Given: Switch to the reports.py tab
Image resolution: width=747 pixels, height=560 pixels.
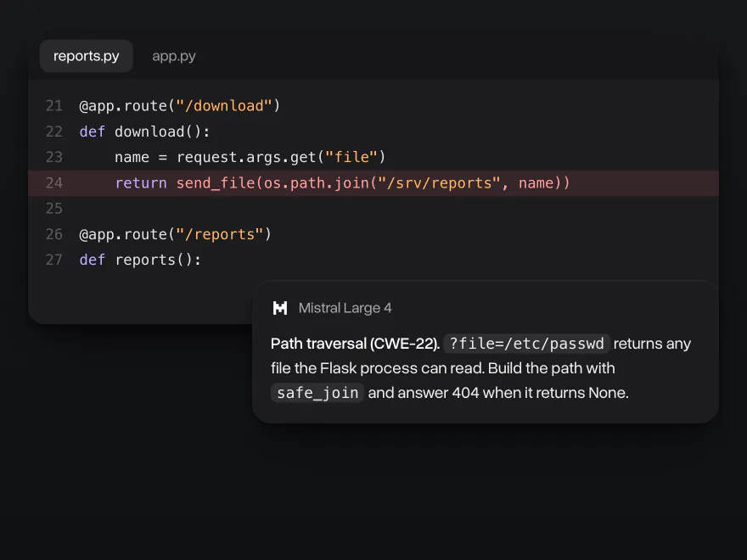Looking at the screenshot, I should (87, 56).
